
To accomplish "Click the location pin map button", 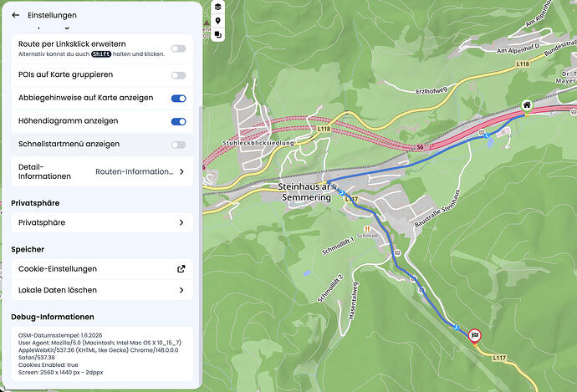I will (218, 21).
